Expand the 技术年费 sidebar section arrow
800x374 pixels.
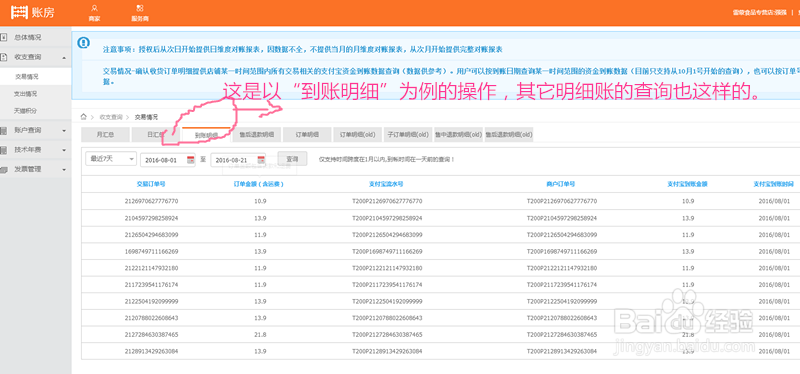click(64, 151)
